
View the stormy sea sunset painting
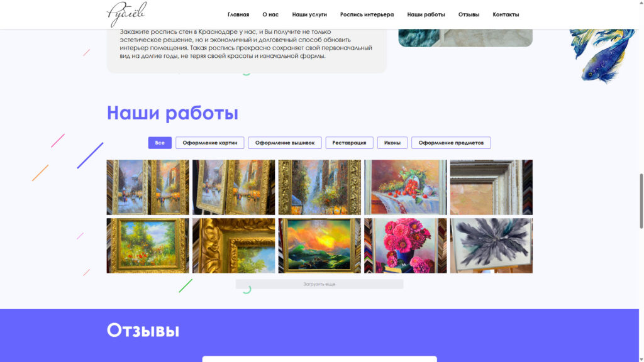tap(319, 246)
